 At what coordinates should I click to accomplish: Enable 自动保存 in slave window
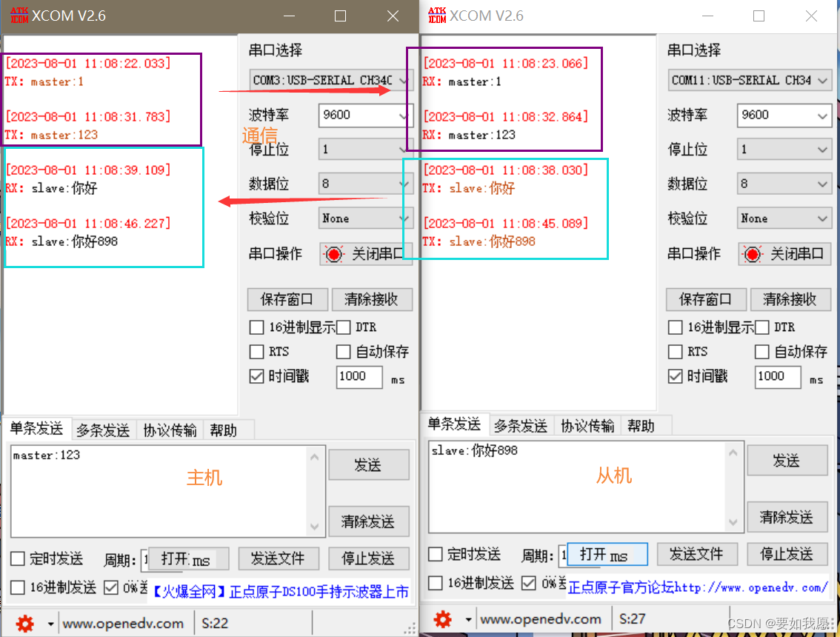coord(761,351)
